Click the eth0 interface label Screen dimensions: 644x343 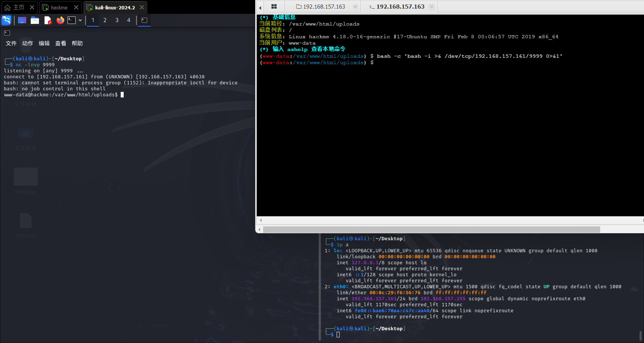click(x=341, y=287)
